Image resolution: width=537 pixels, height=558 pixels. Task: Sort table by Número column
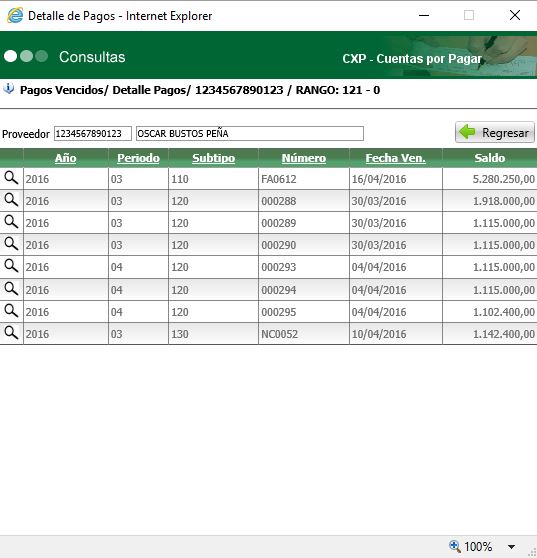point(304,158)
